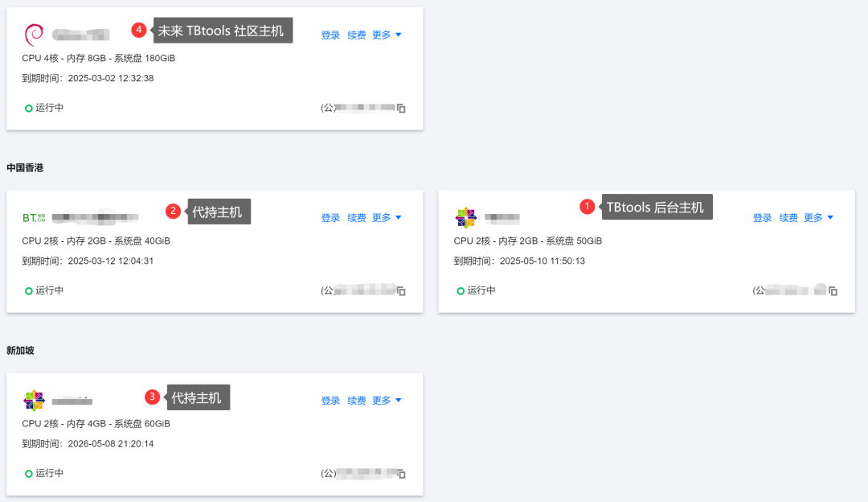Viewport: 868px width, 502px height.
Task: Open 更多 dropdown on the Singapore server card
Action: pos(387,401)
